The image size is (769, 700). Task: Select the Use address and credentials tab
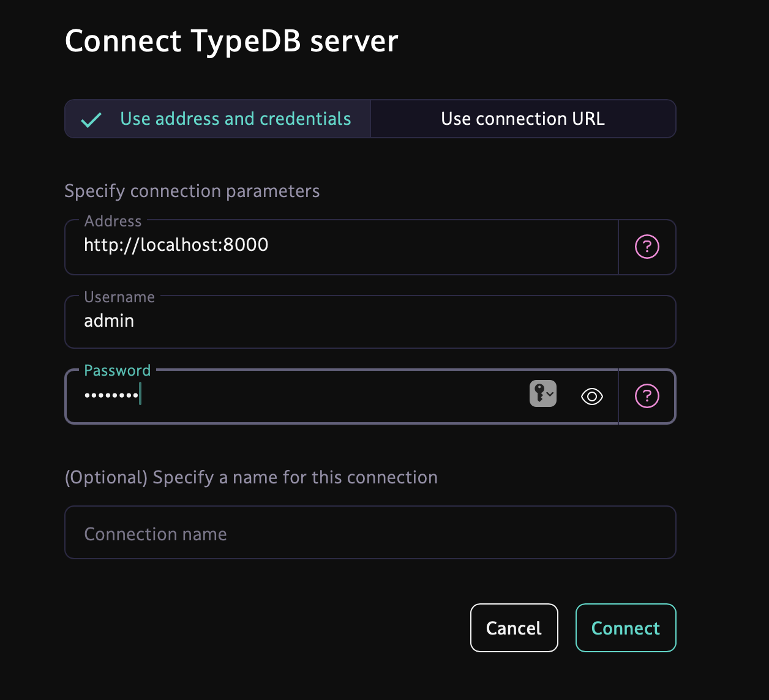(235, 119)
